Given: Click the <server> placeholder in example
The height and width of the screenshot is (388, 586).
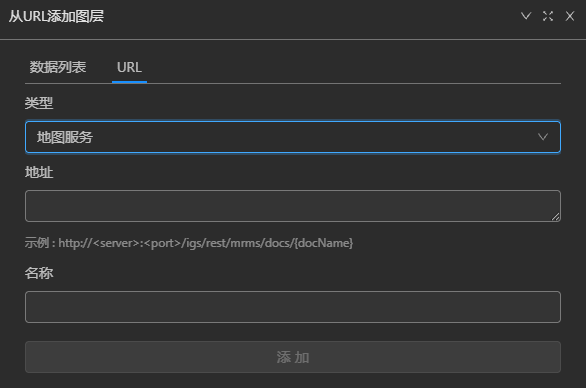Looking at the screenshot, I should click(x=116, y=243).
